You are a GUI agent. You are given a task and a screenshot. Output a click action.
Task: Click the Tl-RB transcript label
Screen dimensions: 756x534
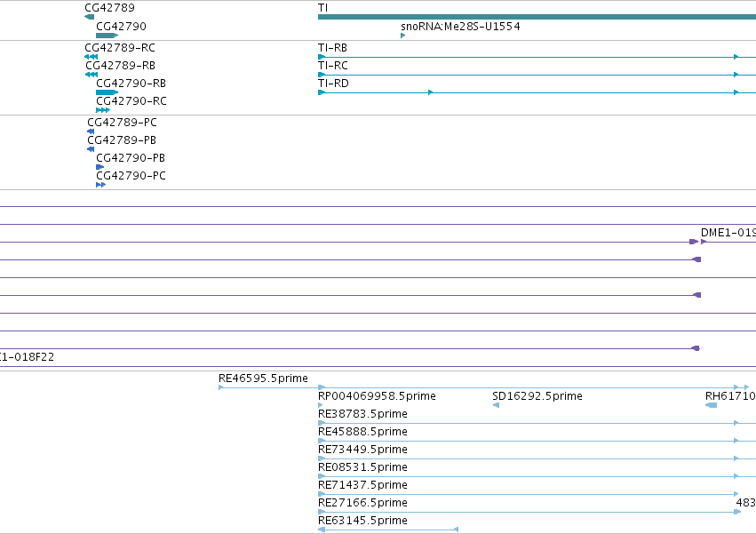[332, 48]
